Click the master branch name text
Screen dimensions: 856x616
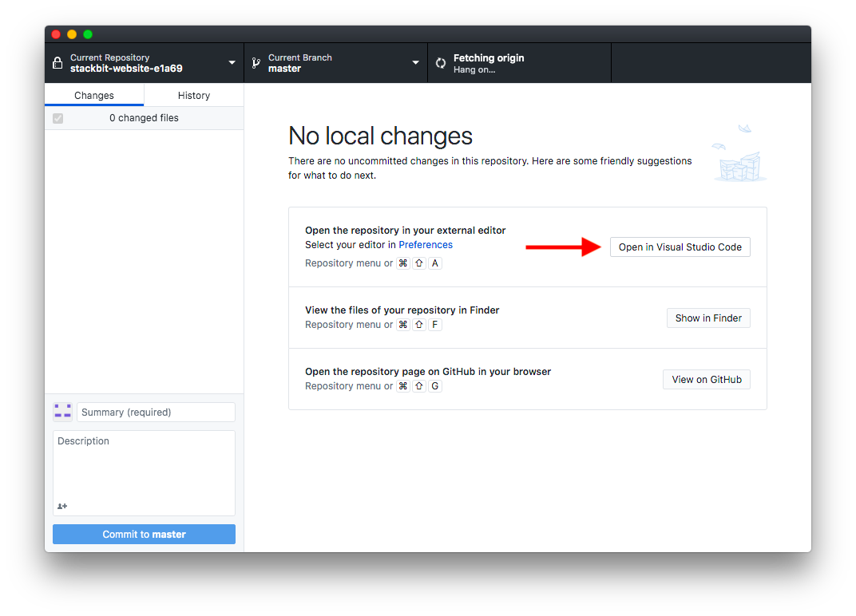coord(284,69)
